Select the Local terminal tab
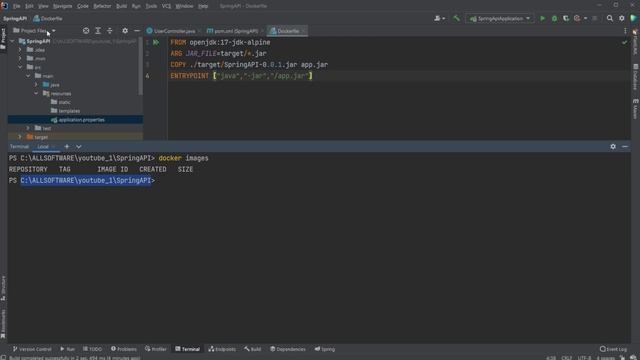The height and width of the screenshot is (360, 640). [x=43, y=147]
